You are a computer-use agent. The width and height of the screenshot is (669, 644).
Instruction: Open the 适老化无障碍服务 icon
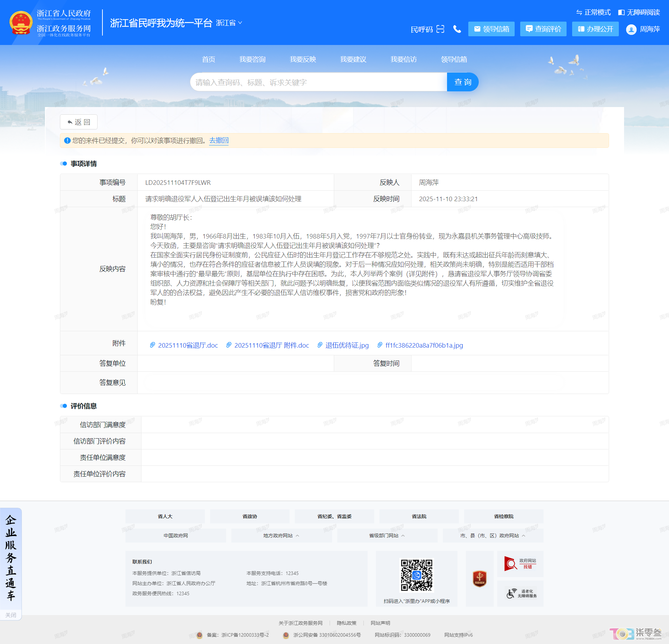tap(520, 593)
